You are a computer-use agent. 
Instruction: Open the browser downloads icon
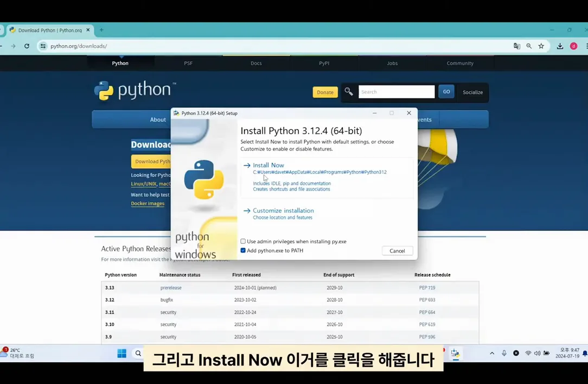(x=560, y=46)
